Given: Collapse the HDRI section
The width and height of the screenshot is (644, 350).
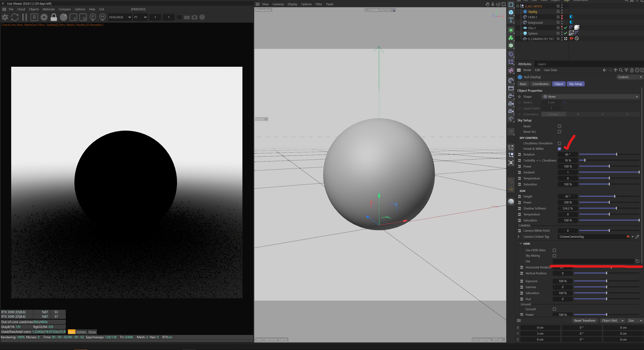Looking at the screenshot, I should click(x=521, y=244).
